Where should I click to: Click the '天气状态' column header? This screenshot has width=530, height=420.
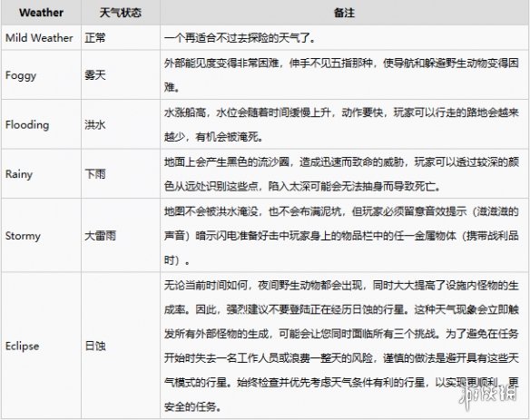coord(121,13)
